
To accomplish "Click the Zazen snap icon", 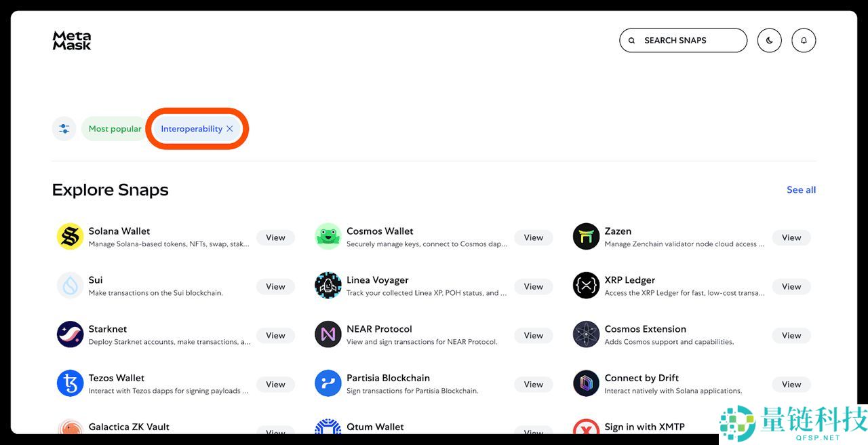I will pyautogui.click(x=586, y=237).
